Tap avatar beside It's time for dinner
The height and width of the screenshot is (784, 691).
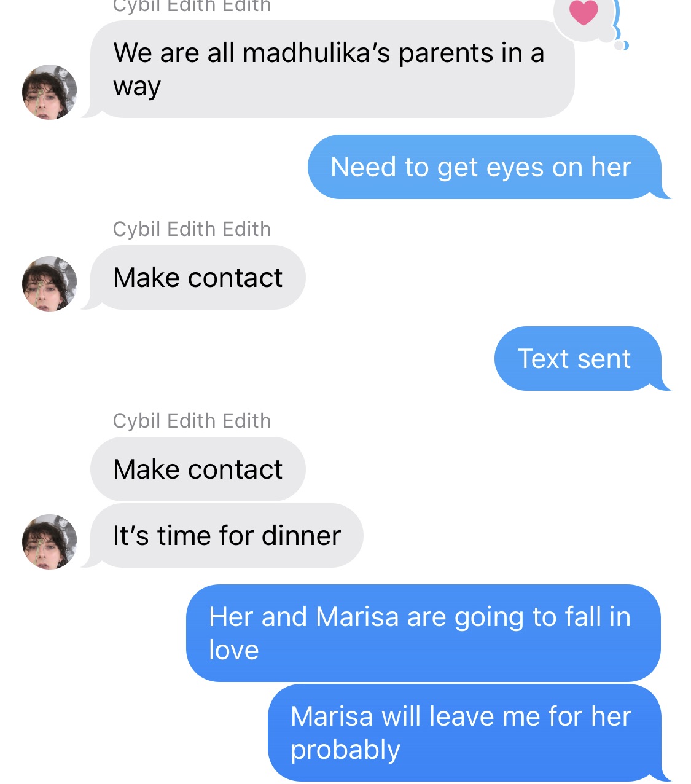[50, 542]
